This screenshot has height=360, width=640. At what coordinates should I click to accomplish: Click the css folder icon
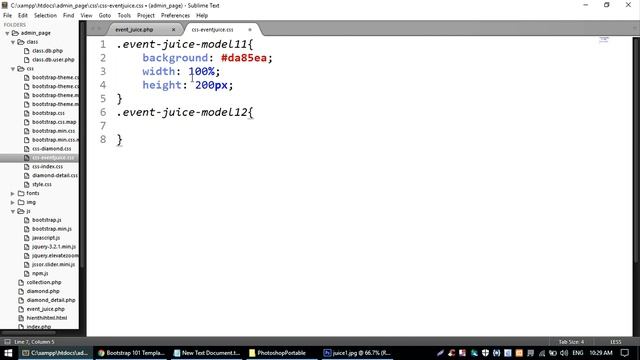pos(21,69)
